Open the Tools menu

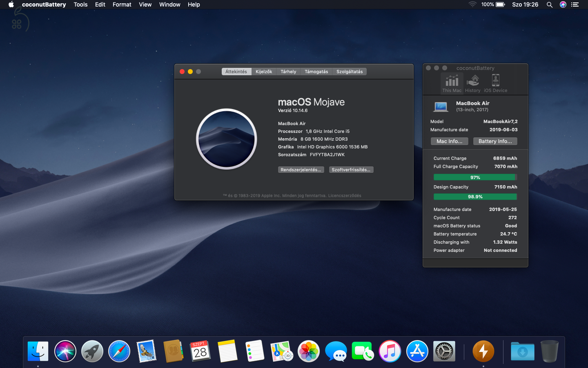coord(80,4)
